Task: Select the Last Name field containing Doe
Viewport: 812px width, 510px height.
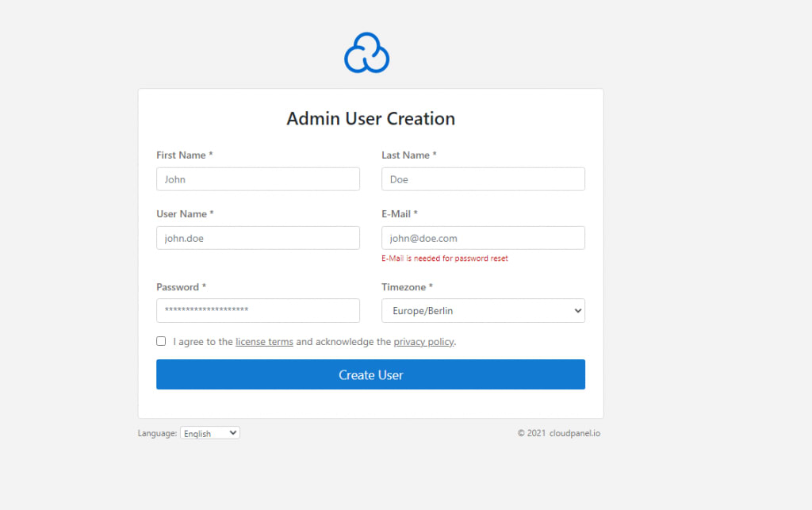Action: coord(483,178)
